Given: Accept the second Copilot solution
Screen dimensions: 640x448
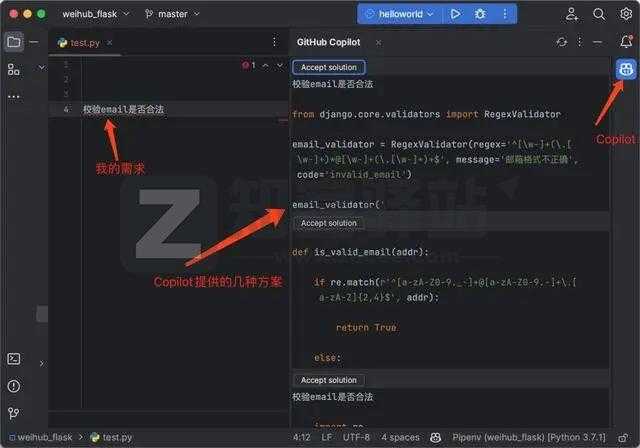Looking at the screenshot, I should [328, 223].
